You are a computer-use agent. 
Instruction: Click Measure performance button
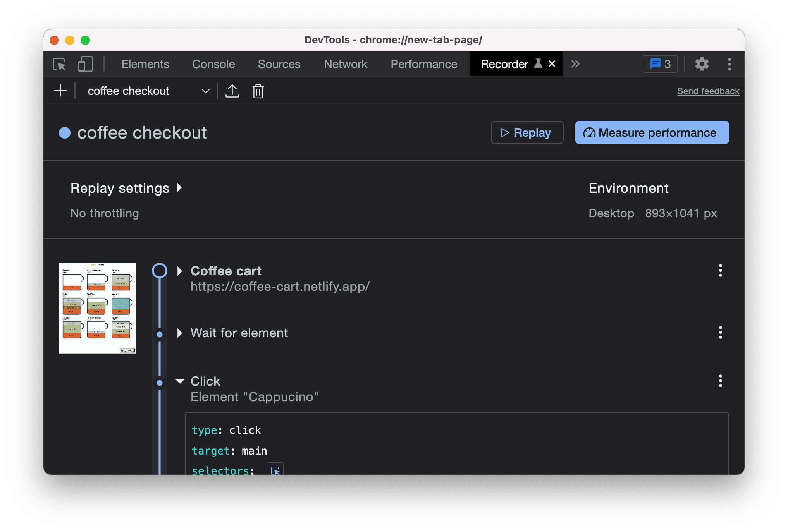tap(651, 132)
